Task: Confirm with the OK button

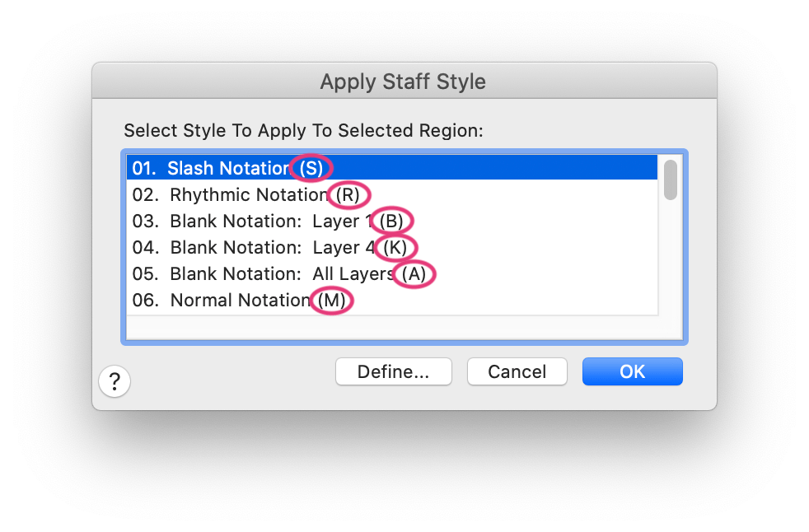Action: pyautogui.click(x=632, y=371)
